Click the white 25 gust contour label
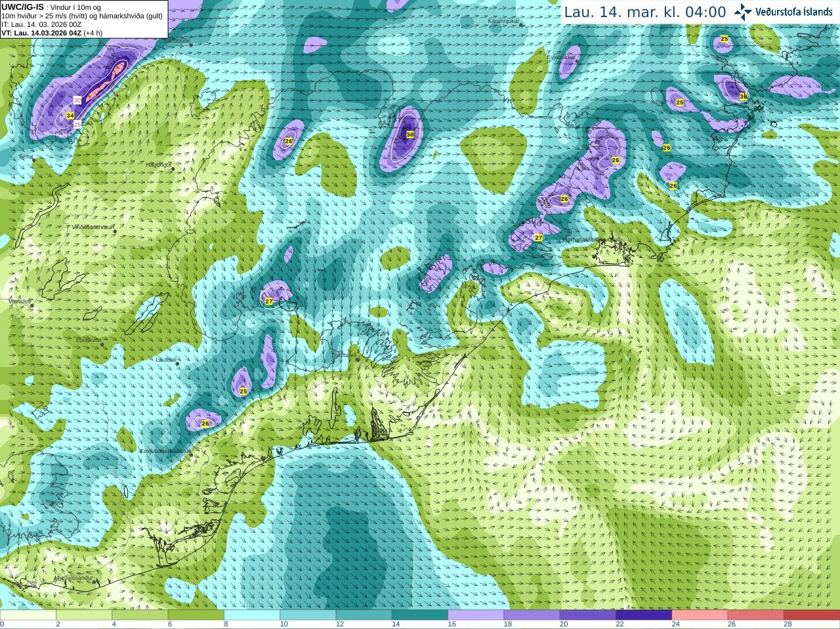840x629 pixels. (x=77, y=124)
